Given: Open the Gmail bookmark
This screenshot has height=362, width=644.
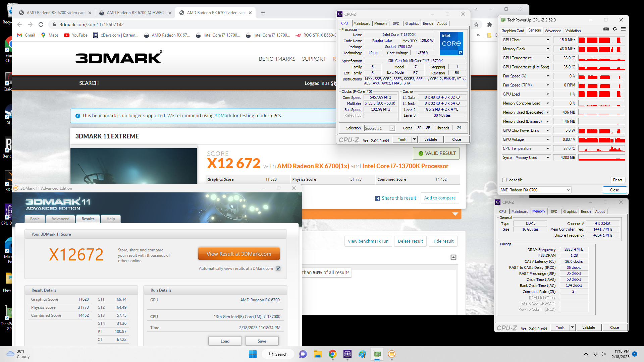Looking at the screenshot, I should tap(26, 35).
